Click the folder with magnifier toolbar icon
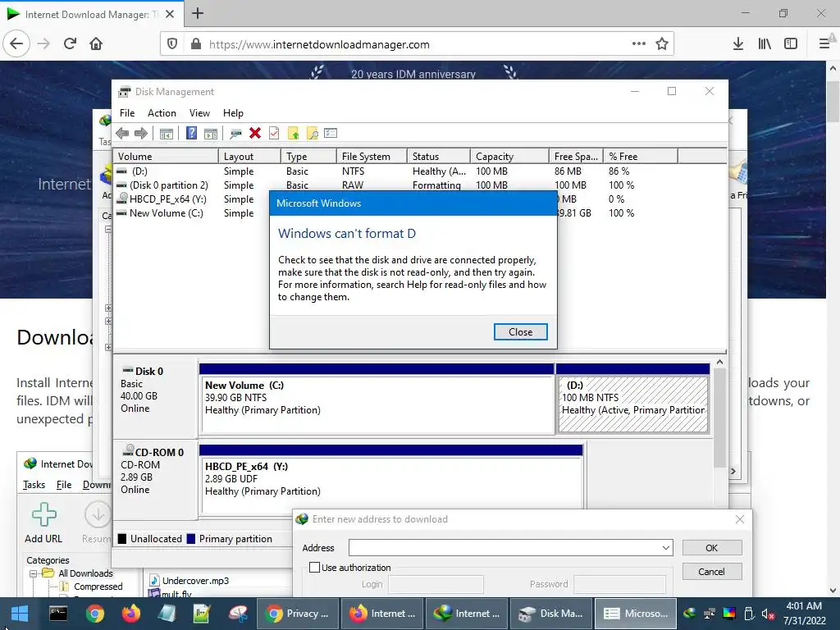 [312, 134]
